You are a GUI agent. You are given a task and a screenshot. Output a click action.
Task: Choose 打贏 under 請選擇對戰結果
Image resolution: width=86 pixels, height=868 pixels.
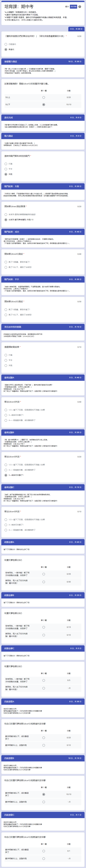coord(6,355)
